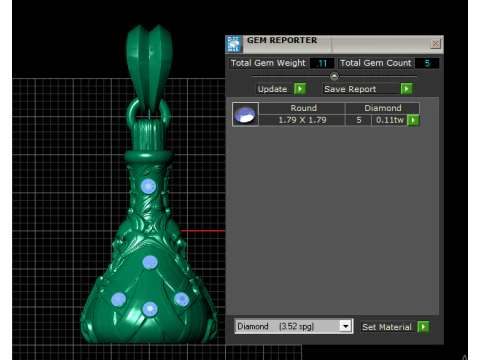The width and height of the screenshot is (480, 360).
Task: Click the Total Gem Weight value field
Action: pos(322,63)
